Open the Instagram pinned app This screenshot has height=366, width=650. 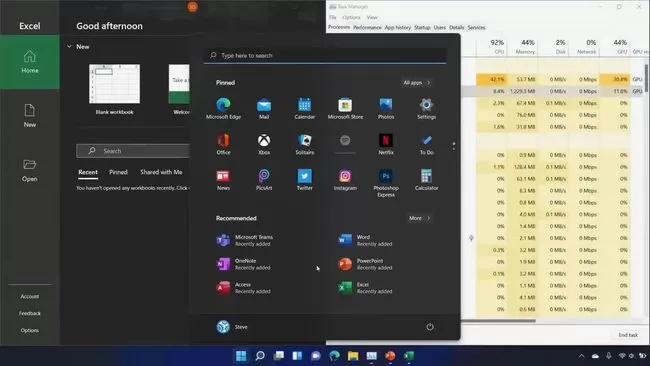pyautogui.click(x=345, y=179)
